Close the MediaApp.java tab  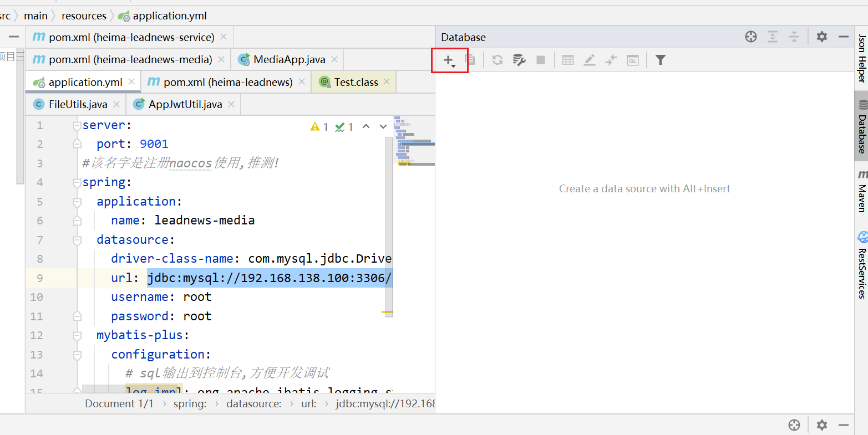pos(334,59)
